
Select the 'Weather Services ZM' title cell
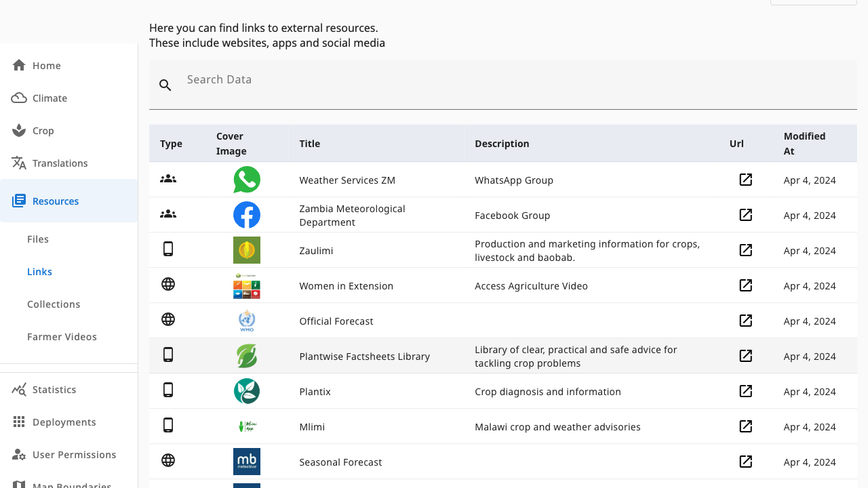tap(347, 180)
